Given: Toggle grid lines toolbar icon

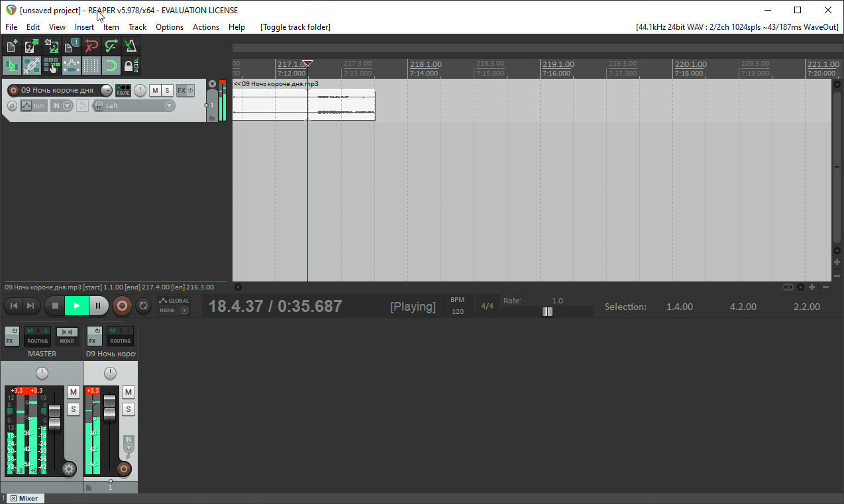Looking at the screenshot, I should [x=91, y=66].
